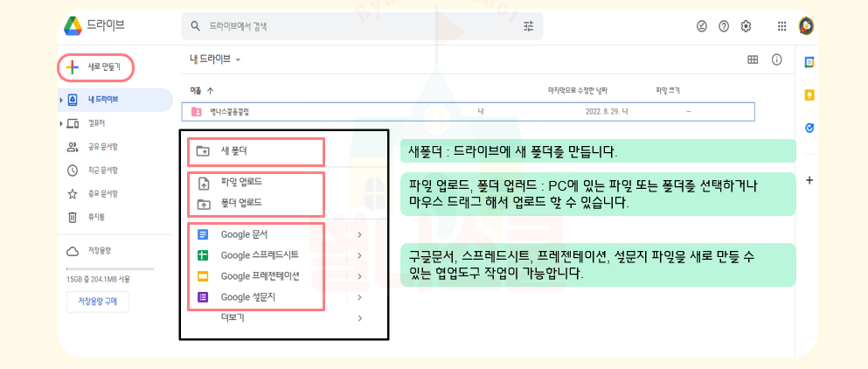
Task: Click the plus add-ons icon
Action: point(809,180)
